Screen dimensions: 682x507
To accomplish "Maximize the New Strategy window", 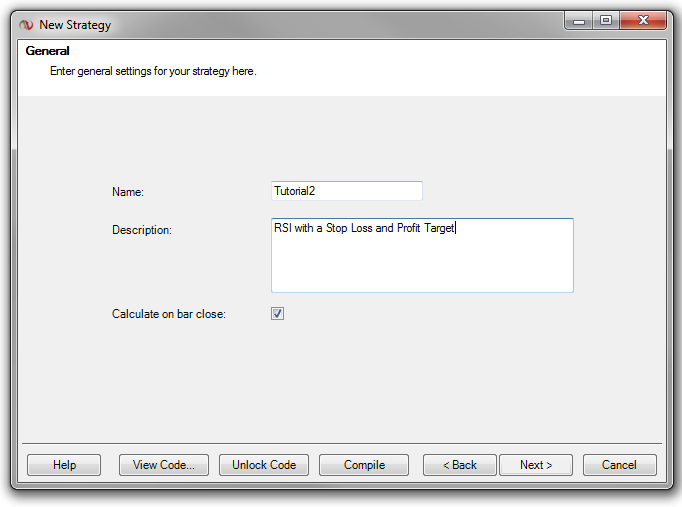I will (605, 21).
